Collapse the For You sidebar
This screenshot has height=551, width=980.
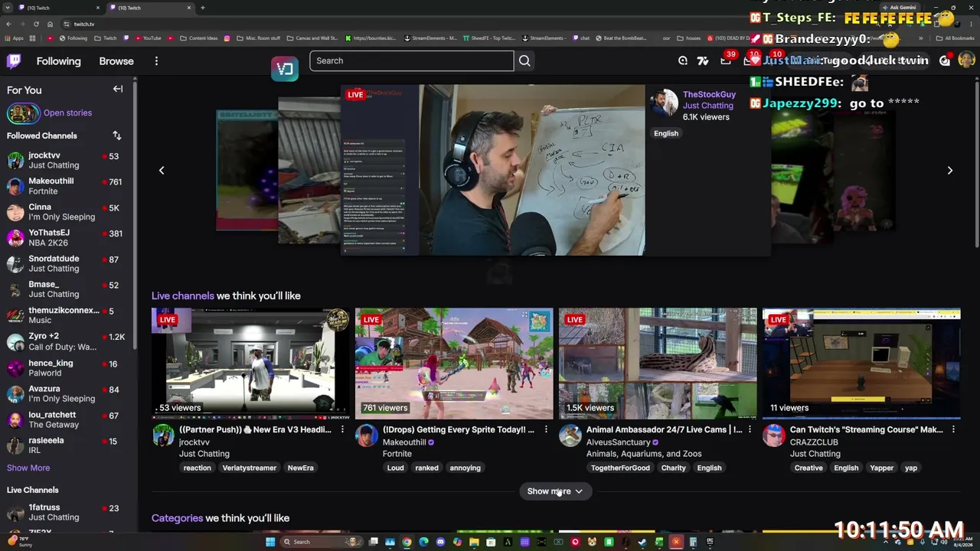click(x=118, y=90)
